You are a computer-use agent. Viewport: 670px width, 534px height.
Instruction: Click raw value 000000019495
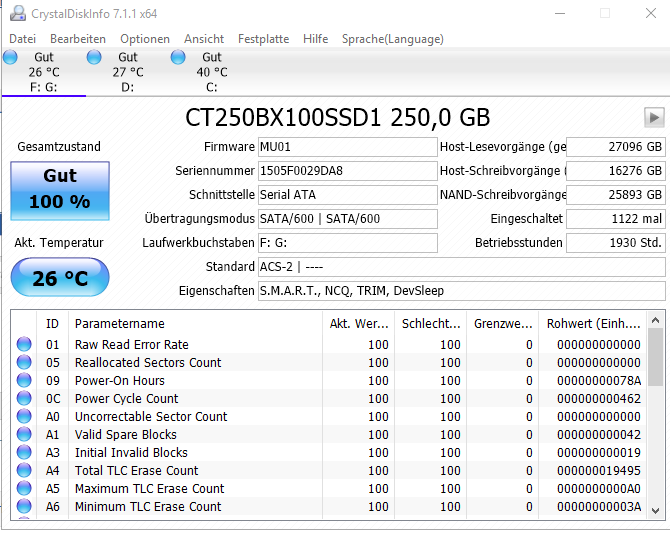pos(599,470)
